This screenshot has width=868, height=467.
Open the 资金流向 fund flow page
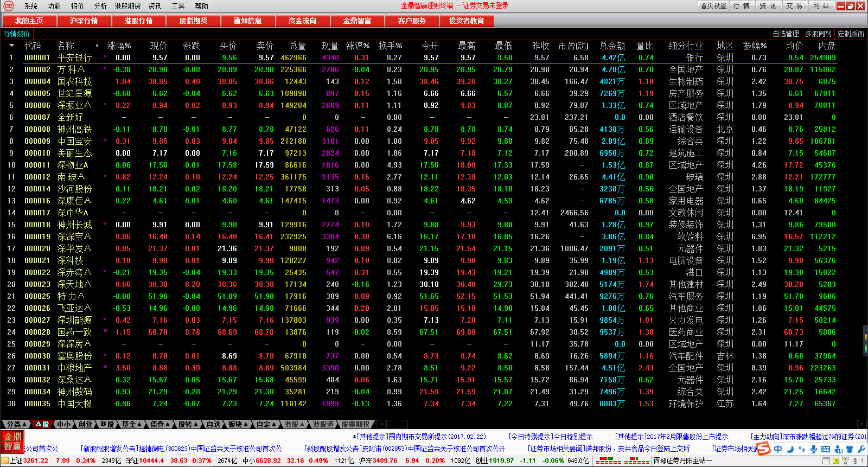[303, 21]
